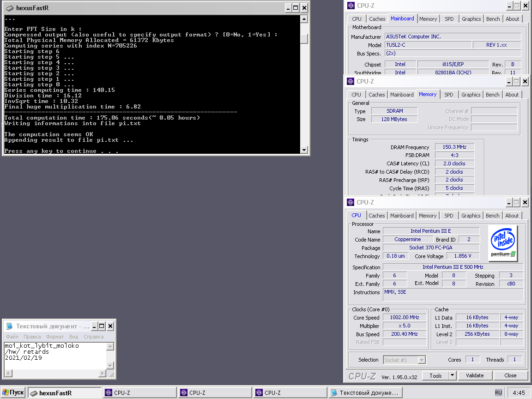Click the Memory Type SDRAM field
532x399 pixels.
tap(394, 111)
